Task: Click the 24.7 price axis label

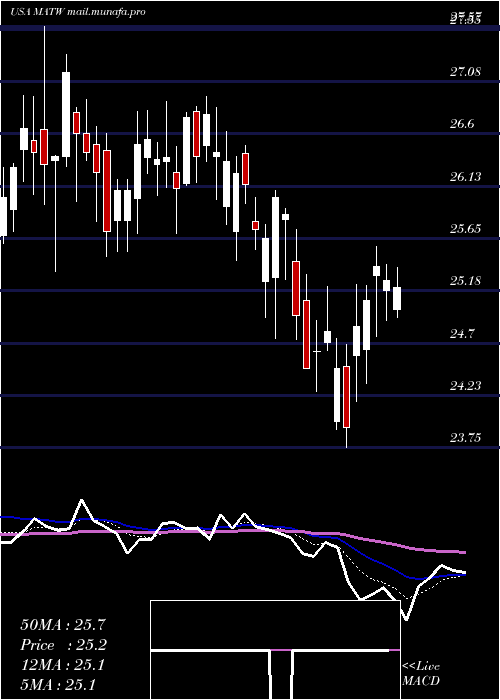Action: click(x=462, y=333)
